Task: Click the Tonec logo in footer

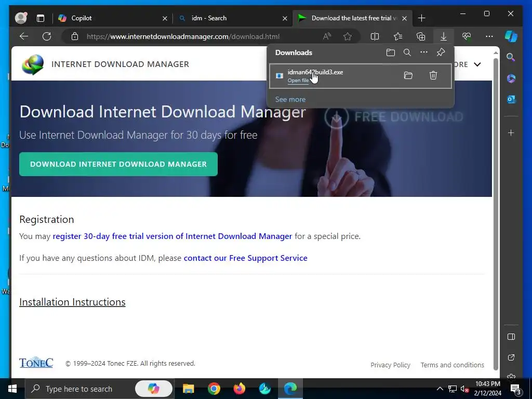Action: [36, 363]
